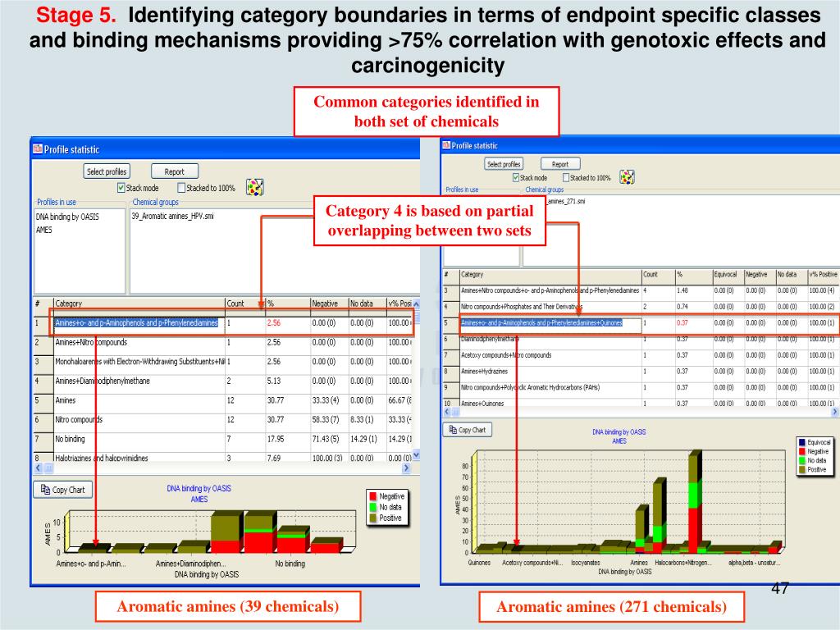Toggle Stack mode checkbox in right window
The width and height of the screenshot is (840, 630).
[516, 177]
